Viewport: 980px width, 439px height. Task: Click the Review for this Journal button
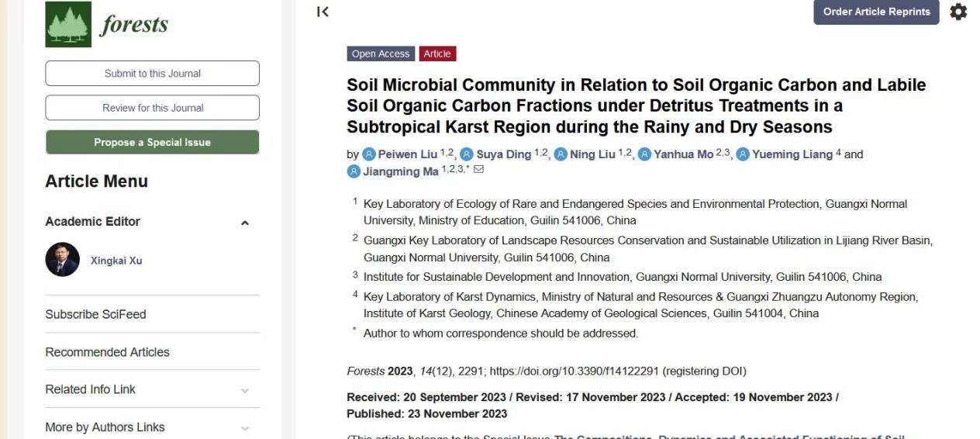152,108
